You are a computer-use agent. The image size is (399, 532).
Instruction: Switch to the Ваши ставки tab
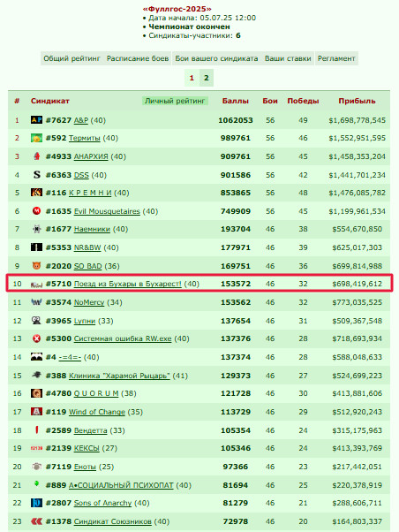[288, 58]
